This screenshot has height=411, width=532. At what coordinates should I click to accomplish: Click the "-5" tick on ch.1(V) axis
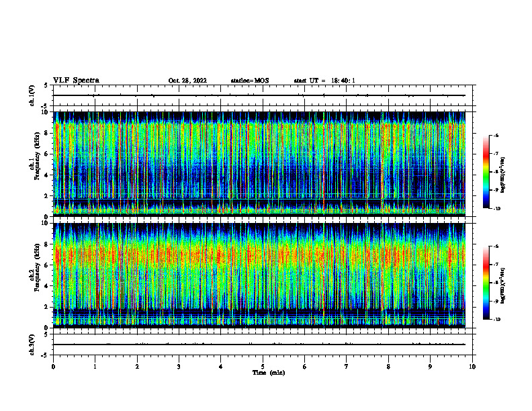tap(45, 106)
